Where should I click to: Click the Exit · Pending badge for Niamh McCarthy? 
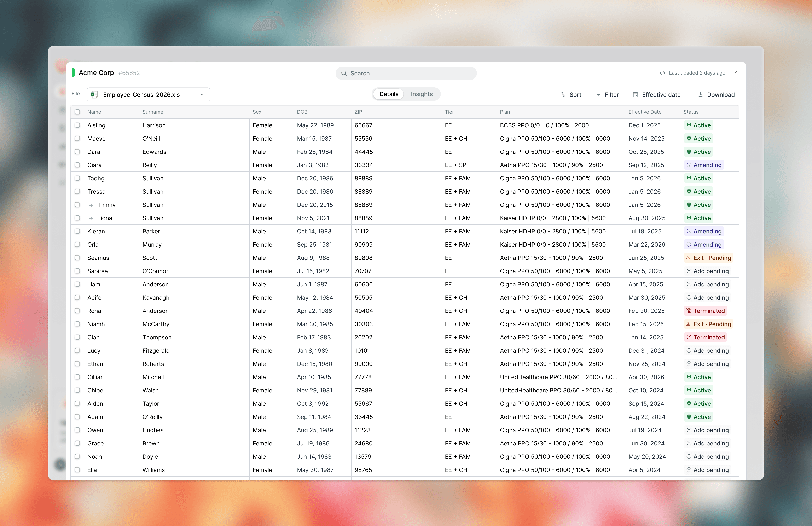pyautogui.click(x=708, y=324)
